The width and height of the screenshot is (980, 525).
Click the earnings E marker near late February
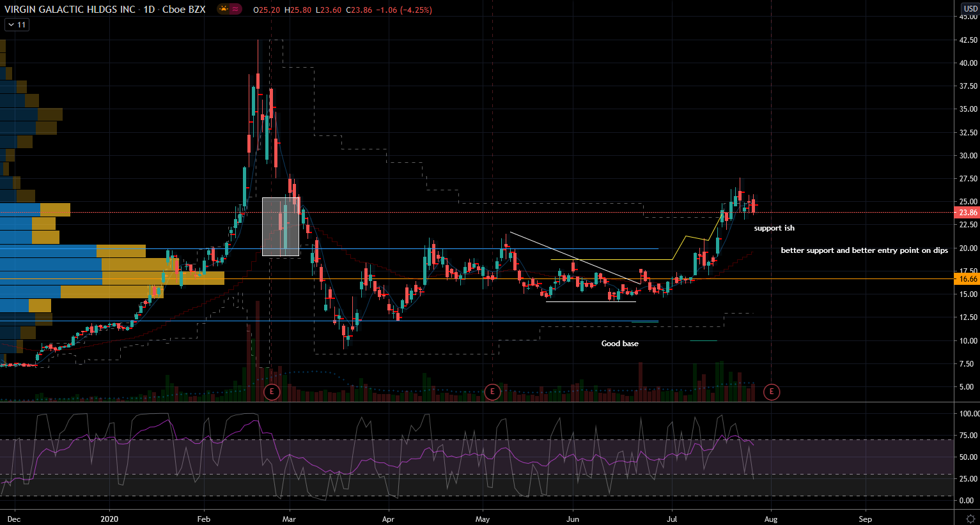click(x=272, y=392)
